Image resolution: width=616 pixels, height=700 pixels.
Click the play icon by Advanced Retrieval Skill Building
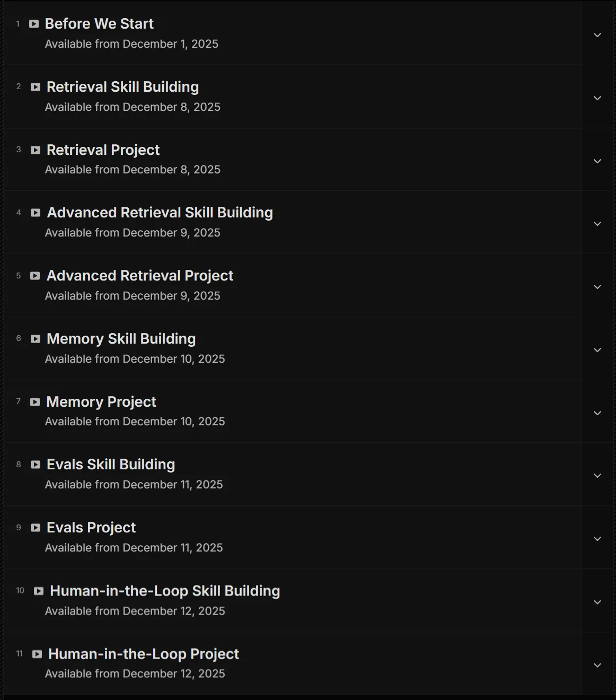tap(36, 213)
